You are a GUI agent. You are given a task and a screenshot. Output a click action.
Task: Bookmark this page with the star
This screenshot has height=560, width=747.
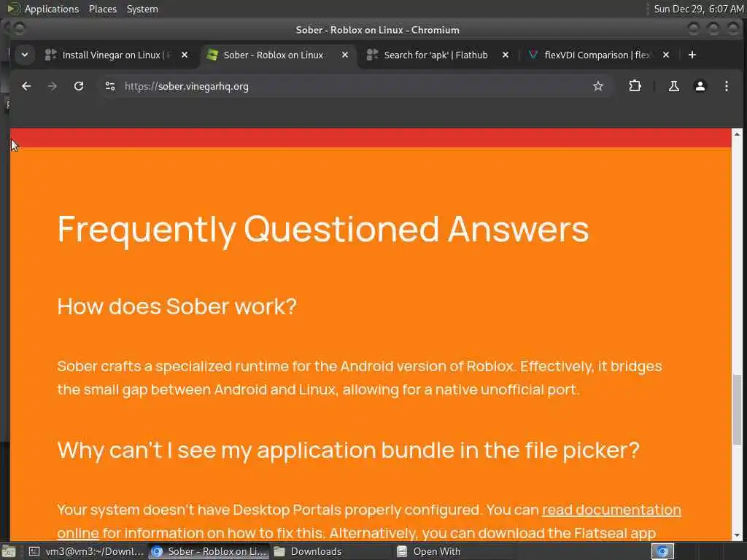click(x=598, y=86)
